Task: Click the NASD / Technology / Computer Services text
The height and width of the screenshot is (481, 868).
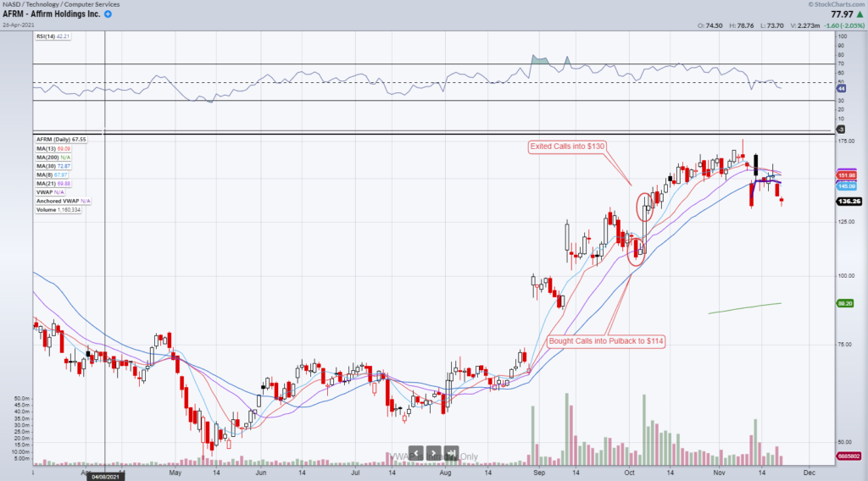Action: pos(61,4)
